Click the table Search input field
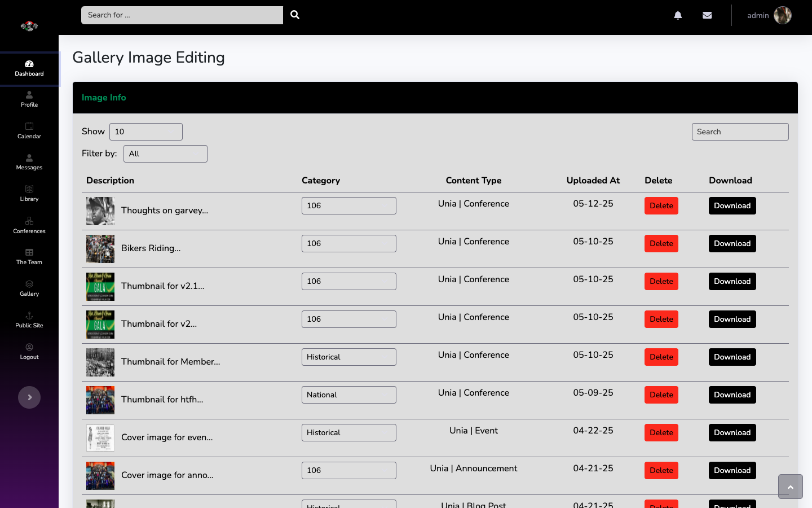The height and width of the screenshot is (508, 812). 740,132
